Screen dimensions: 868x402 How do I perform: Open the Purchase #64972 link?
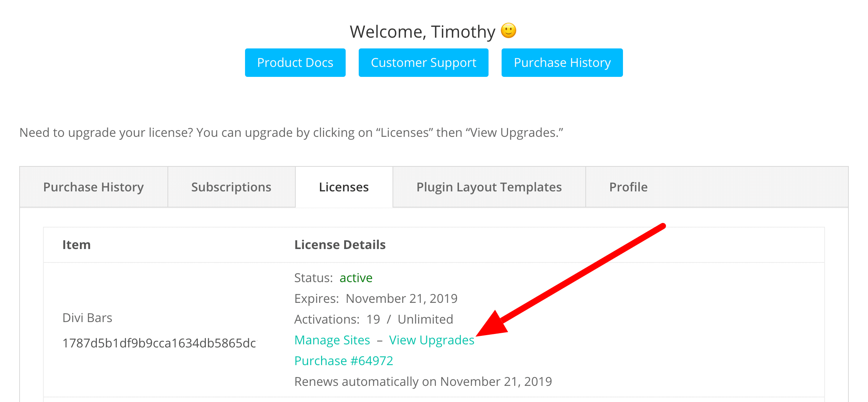pyautogui.click(x=343, y=361)
